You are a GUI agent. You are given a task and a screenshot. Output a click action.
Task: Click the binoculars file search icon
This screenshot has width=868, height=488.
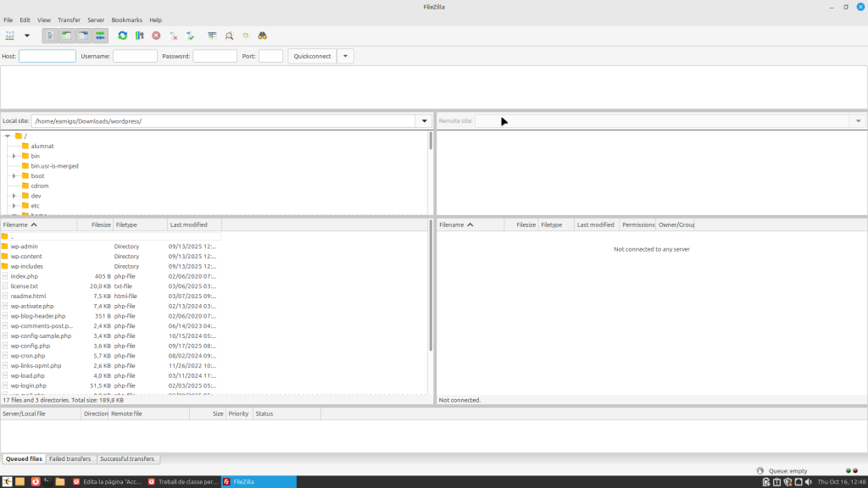point(263,36)
